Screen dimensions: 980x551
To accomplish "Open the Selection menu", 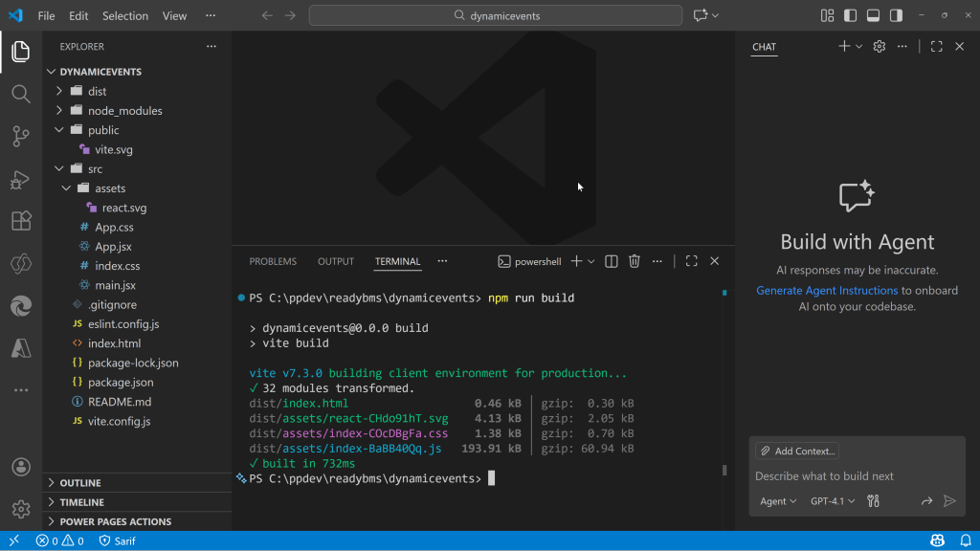I will (125, 15).
